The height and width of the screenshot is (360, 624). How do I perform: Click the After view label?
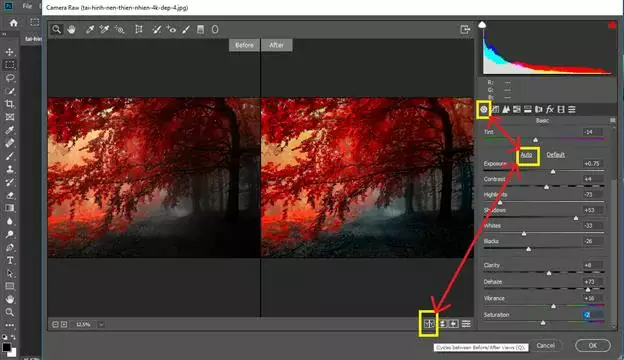point(277,45)
